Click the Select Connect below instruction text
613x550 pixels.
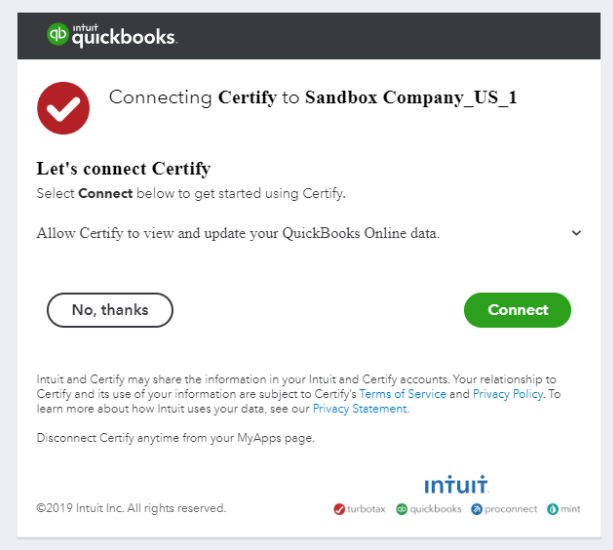coord(191,193)
